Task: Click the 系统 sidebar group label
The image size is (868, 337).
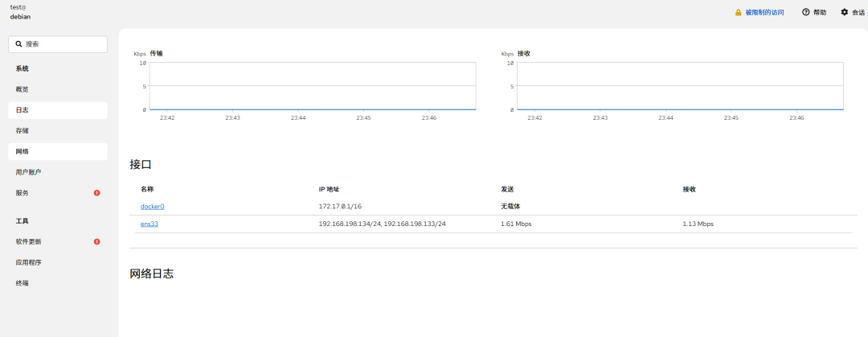Action: pyautogui.click(x=23, y=68)
